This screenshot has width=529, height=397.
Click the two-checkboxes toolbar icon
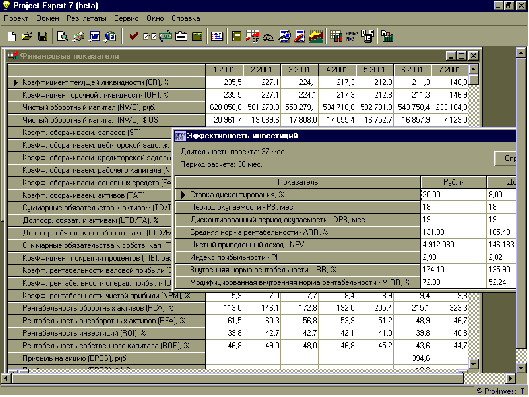coord(149,36)
